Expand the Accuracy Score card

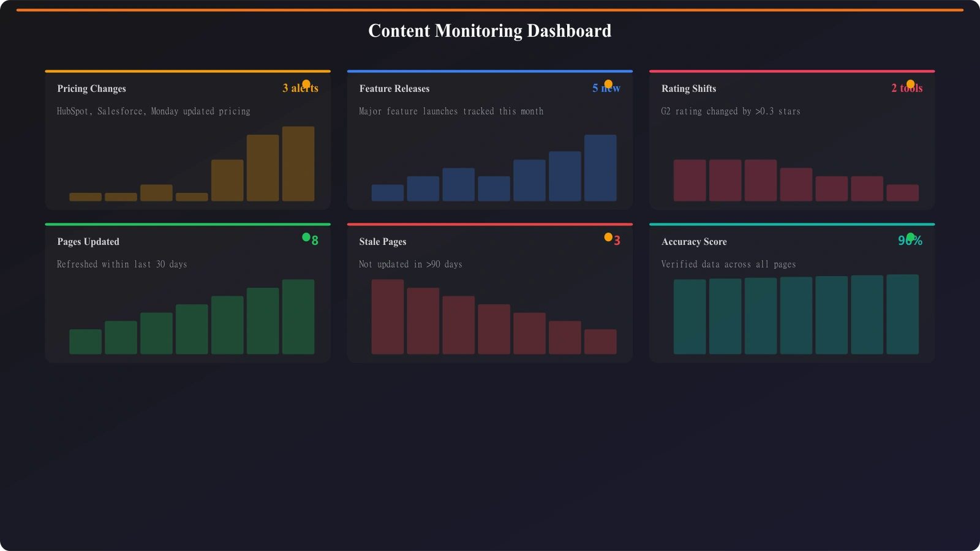click(x=791, y=293)
